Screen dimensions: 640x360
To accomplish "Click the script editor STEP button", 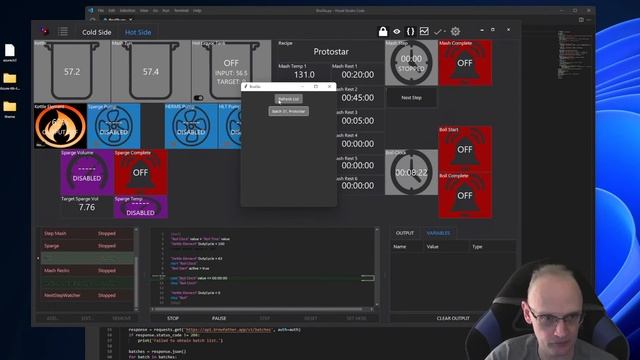I will coord(265,318).
